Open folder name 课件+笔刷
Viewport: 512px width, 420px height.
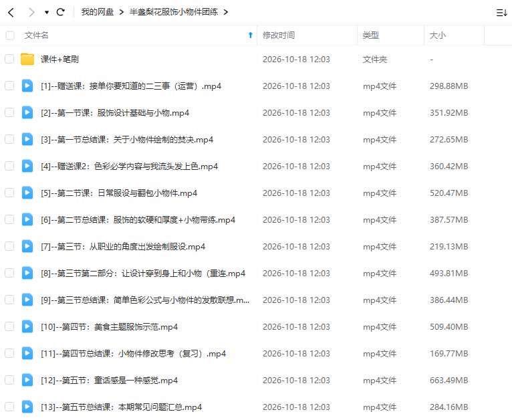(x=59, y=60)
